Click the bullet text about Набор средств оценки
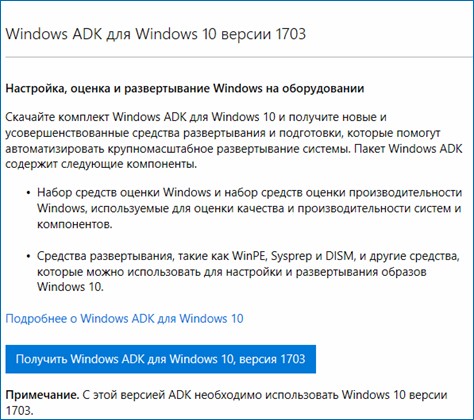 point(249,208)
